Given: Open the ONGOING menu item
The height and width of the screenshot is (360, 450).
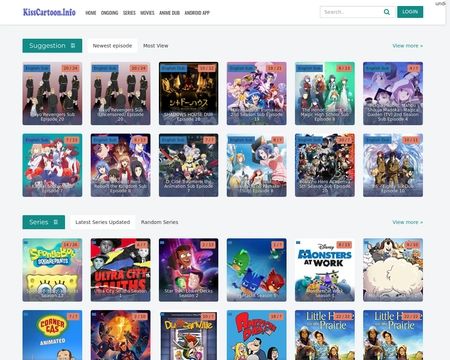Looking at the screenshot, I should (109, 13).
